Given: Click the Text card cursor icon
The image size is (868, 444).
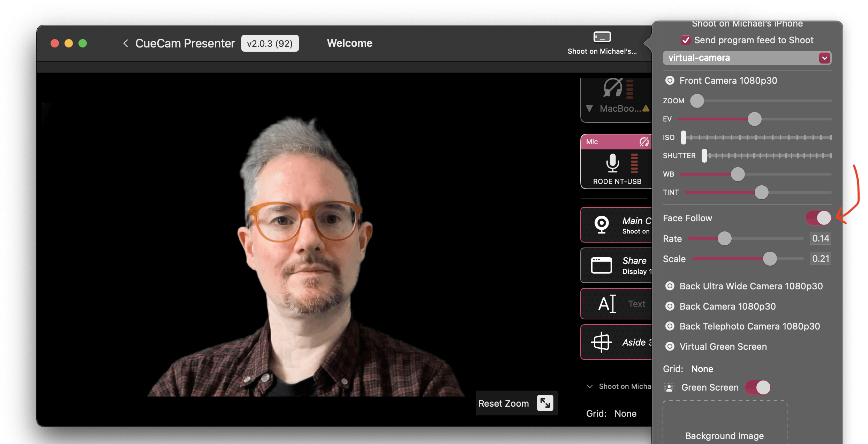Looking at the screenshot, I should (607, 304).
